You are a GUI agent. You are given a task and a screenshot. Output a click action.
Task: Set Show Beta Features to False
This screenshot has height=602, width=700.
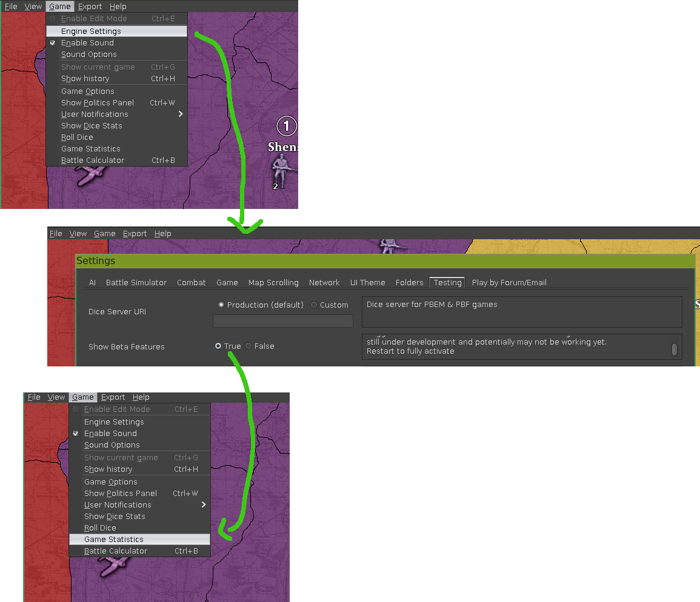pyautogui.click(x=248, y=346)
